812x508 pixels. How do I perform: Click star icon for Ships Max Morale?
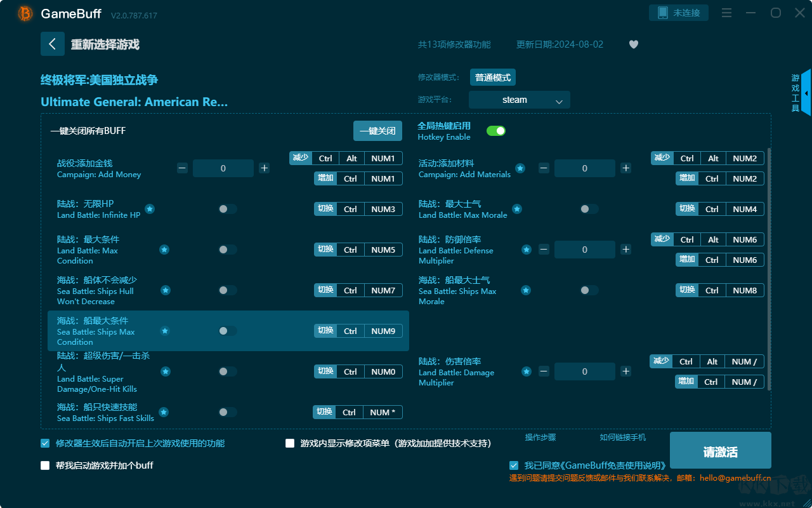(526, 290)
